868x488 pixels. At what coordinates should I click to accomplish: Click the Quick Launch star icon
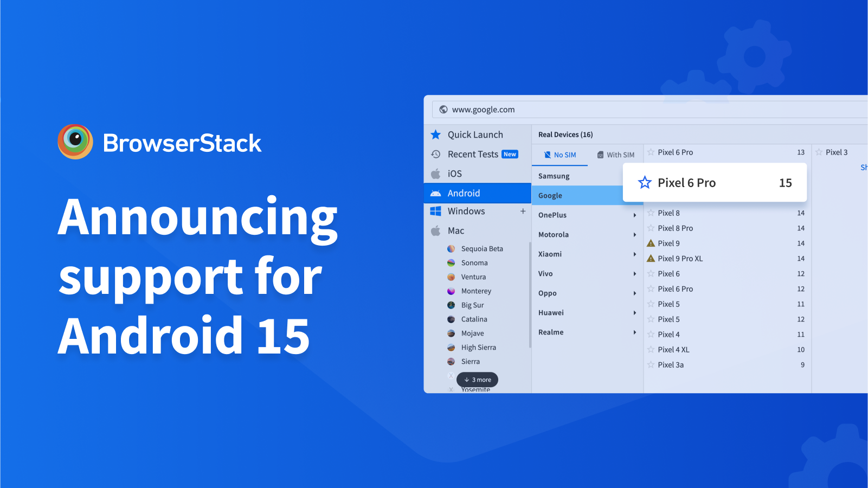[x=435, y=134]
